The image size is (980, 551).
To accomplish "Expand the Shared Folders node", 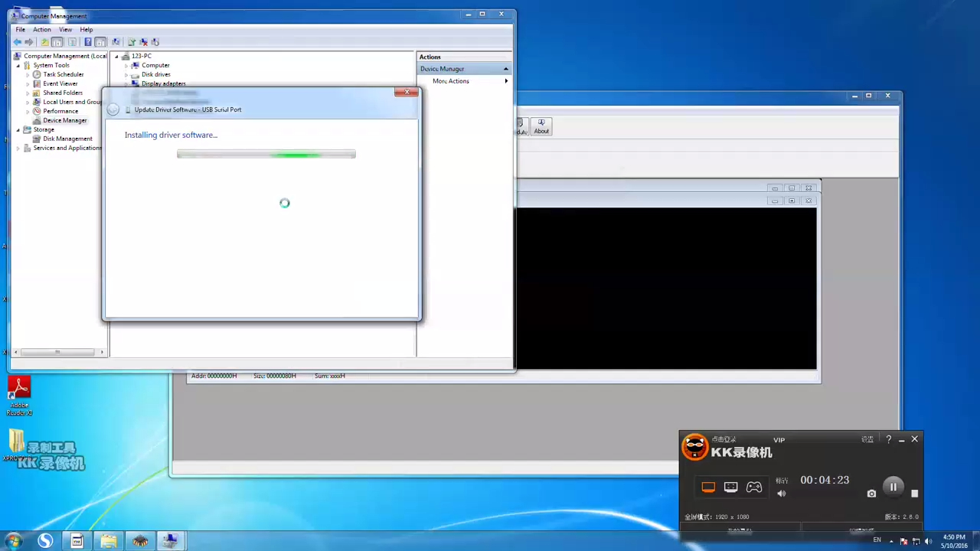I will (x=28, y=93).
